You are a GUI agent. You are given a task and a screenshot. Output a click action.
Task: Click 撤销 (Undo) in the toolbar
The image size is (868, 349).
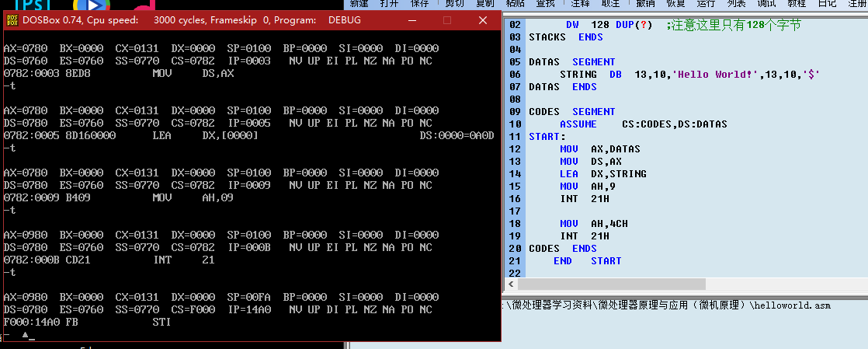646,4
